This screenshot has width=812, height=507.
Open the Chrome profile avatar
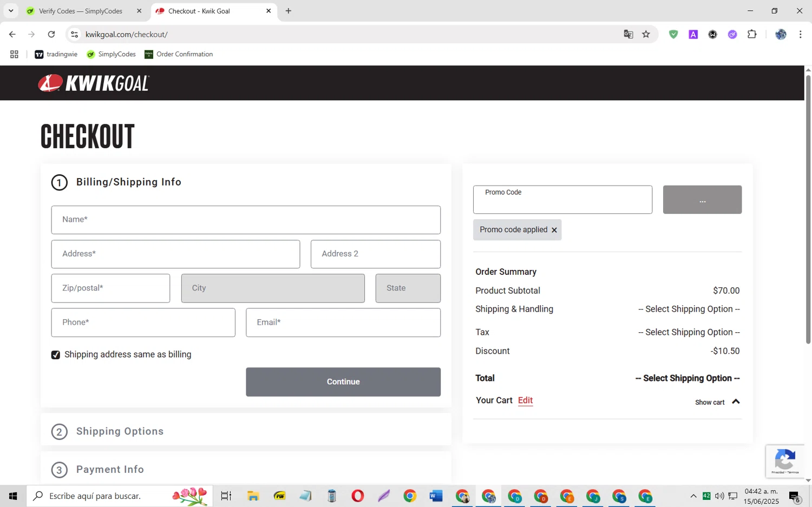pyautogui.click(x=781, y=34)
